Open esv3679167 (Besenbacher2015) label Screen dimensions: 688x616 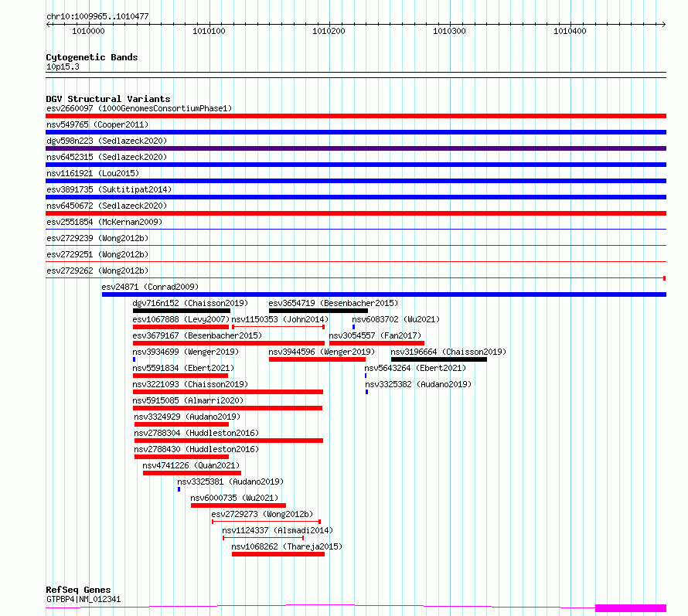click(197, 335)
